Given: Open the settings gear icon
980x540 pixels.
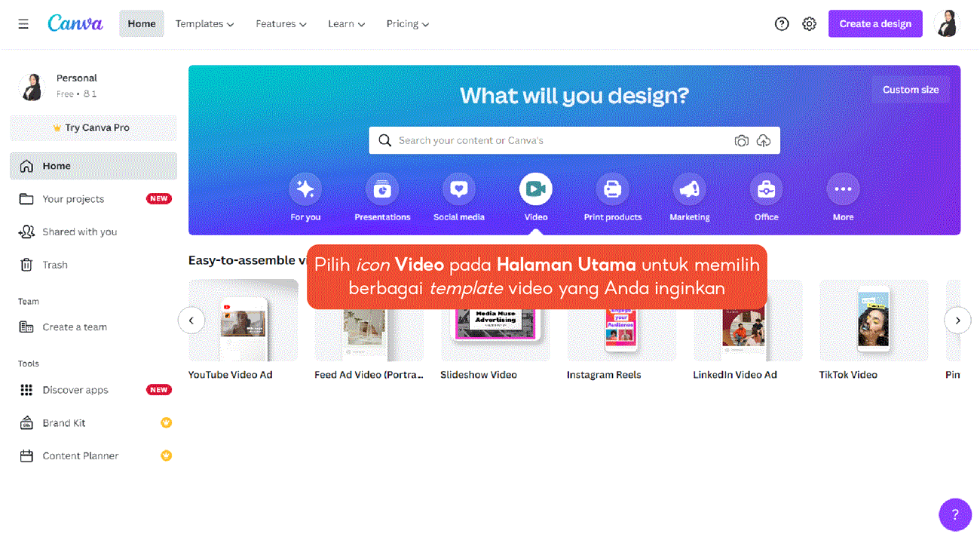Looking at the screenshot, I should click(809, 24).
